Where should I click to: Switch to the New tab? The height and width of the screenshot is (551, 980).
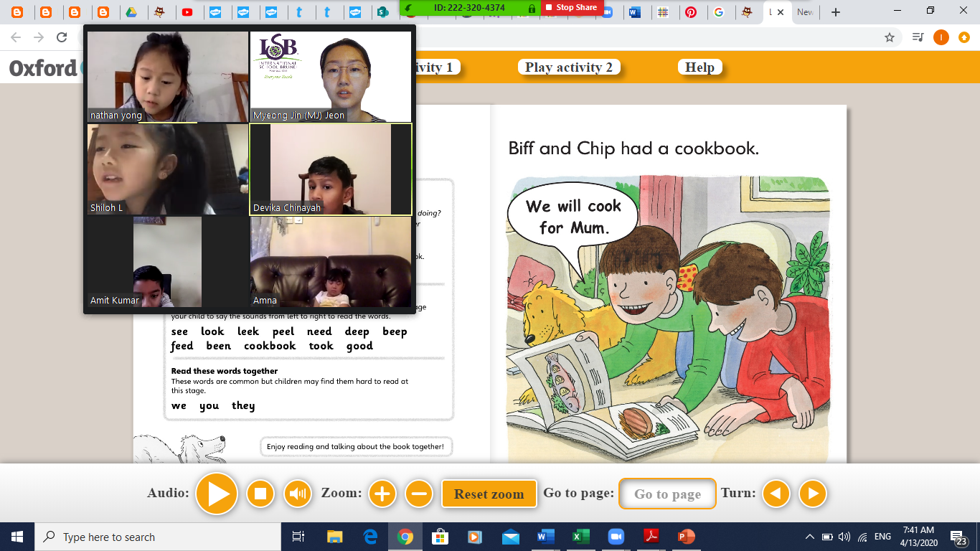point(805,12)
